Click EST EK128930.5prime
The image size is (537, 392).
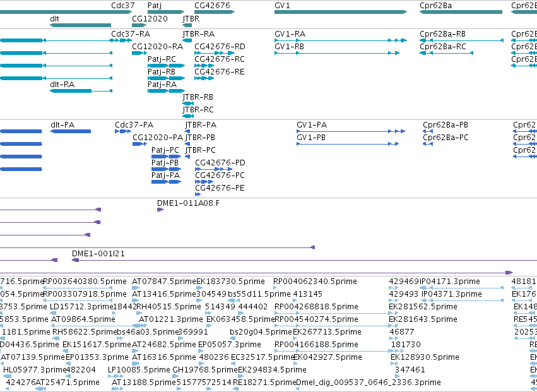click(425, 357)
